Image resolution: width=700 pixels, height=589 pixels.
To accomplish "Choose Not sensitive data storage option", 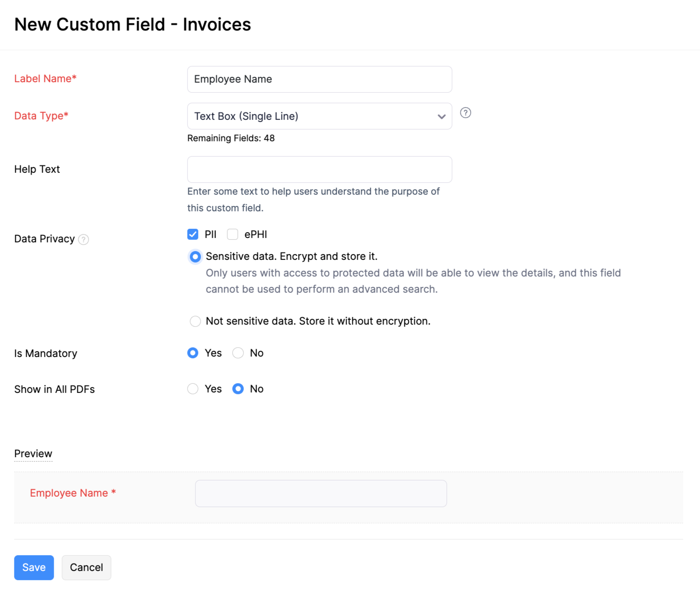I will coord(195,321).
